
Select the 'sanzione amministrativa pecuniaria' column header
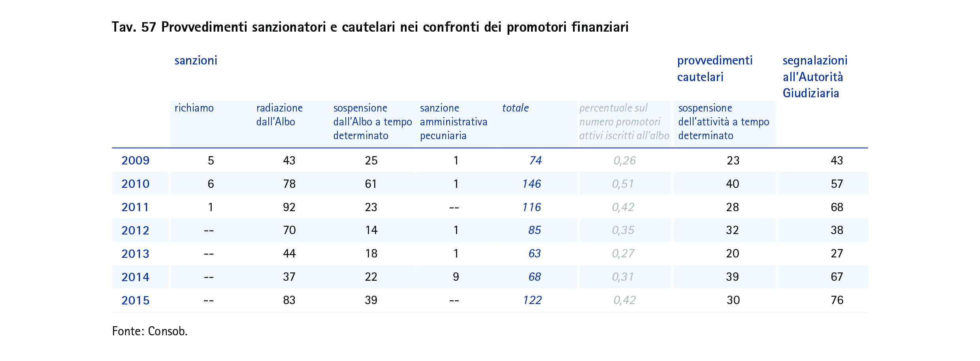453,122
